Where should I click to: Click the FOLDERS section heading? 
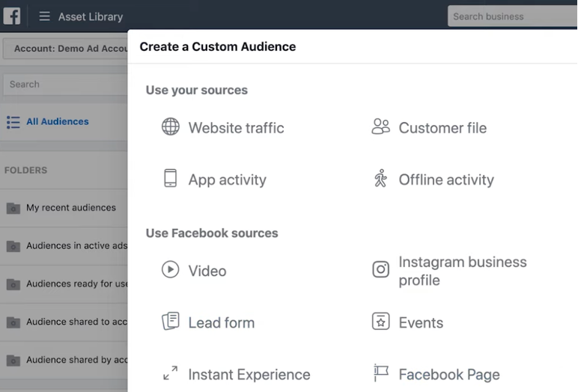click(x=25, y=171)
